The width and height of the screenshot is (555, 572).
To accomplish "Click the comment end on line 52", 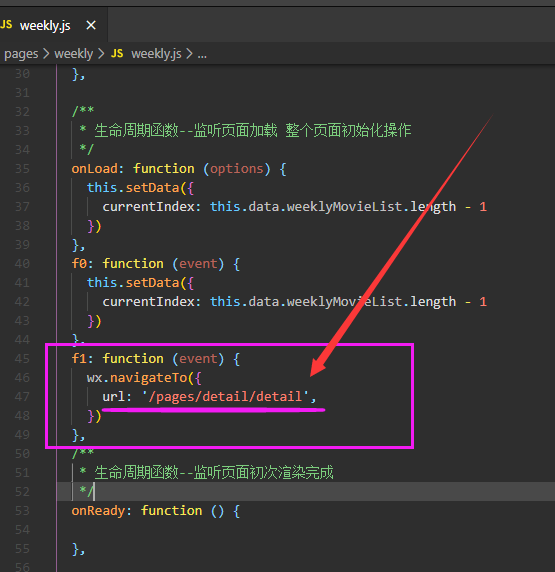I will [x=86, y=492].
